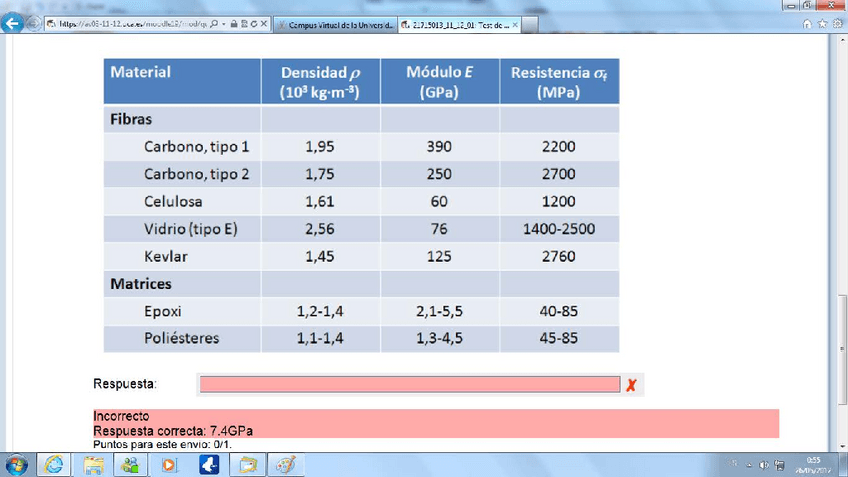The height and width of the screenshot is (477, 848).
Task: Open Favorites star icon
Action: 822,24
